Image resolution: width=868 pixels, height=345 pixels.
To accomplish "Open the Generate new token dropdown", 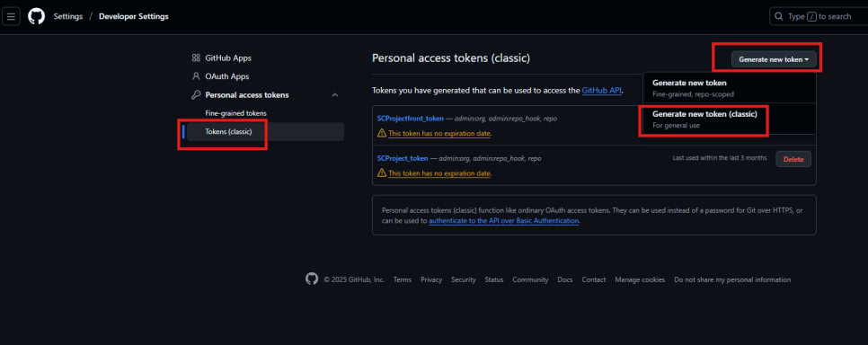I will (x=774, y=58).
